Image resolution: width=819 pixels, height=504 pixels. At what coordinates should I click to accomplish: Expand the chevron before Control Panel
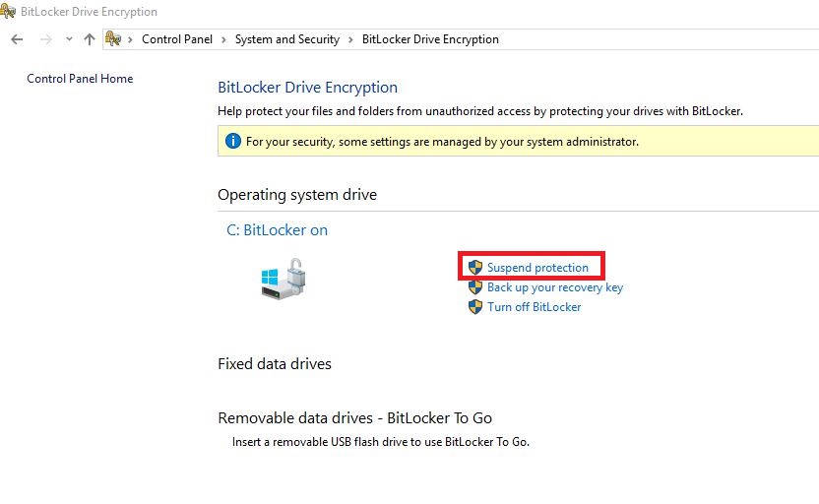131,39
